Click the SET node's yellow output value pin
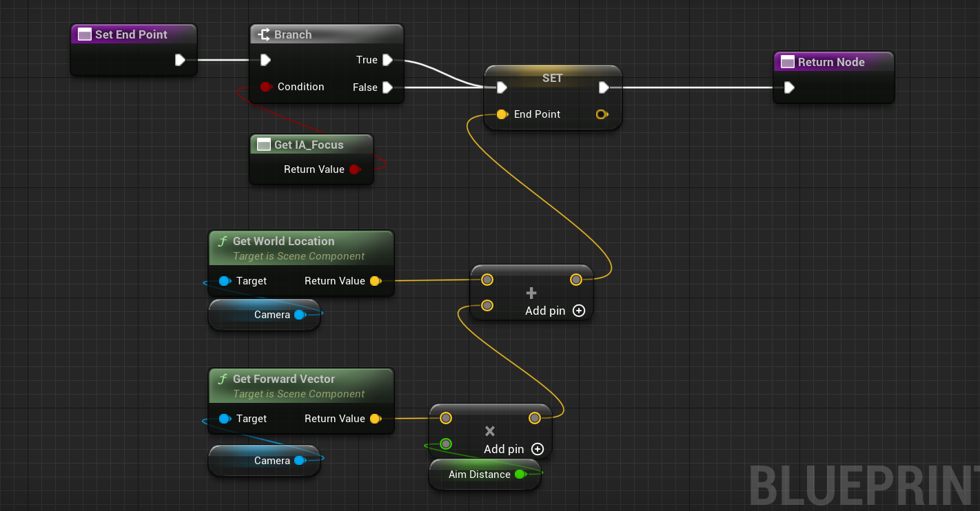Screen dimensions: 980x511 [x=601, y=114]
